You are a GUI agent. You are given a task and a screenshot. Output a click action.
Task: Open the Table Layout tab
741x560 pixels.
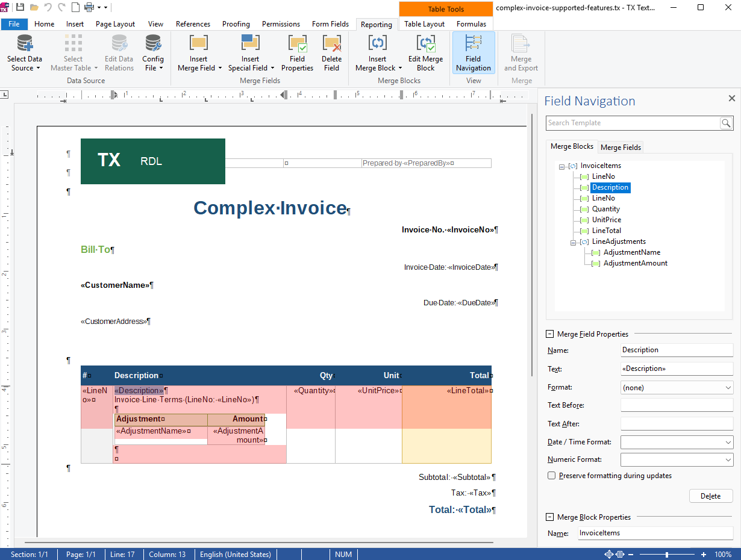click(x=425, y=24)
